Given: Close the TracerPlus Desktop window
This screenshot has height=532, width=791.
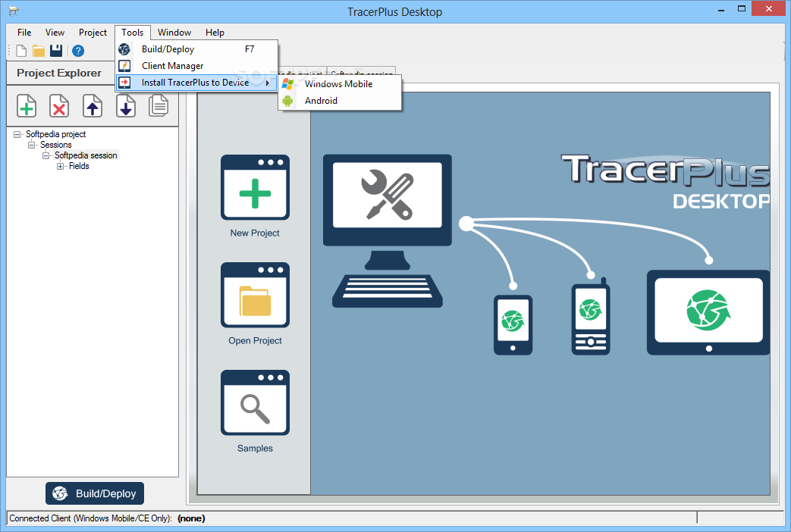Looking at the screenshot, I should coord(769,8).
